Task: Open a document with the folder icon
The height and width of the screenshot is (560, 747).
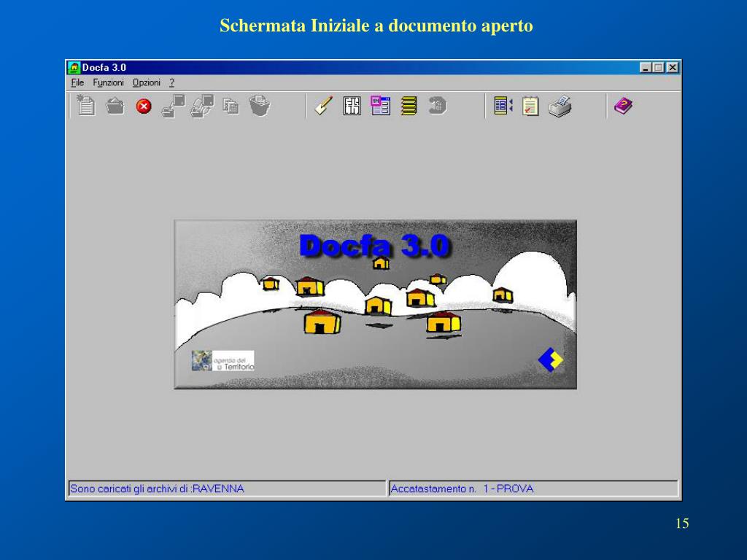Action: point(115,106)
